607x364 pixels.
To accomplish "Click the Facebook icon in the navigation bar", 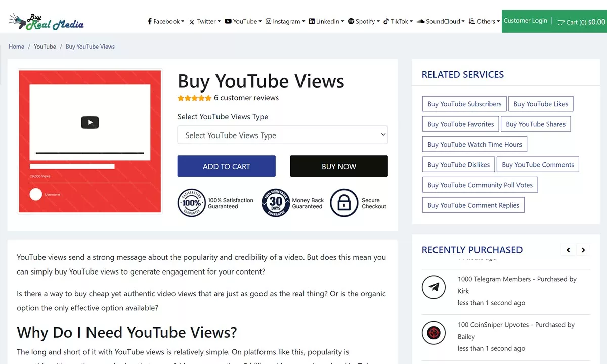I will click(x=151, y=21).
